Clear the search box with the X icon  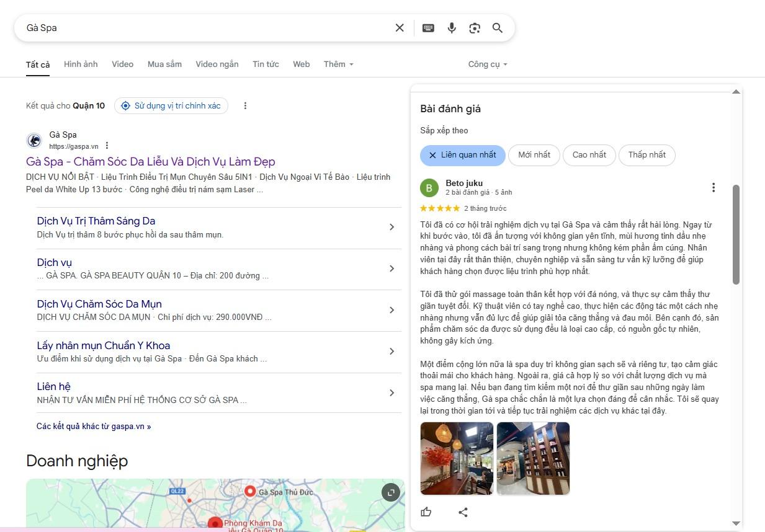coord(400,28)
